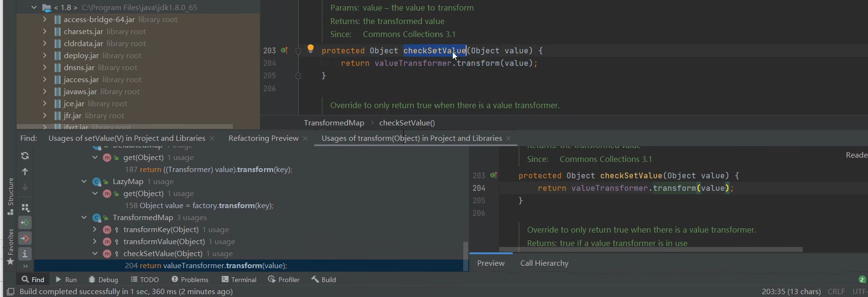Toggle the info (i) button in Find toolbar
Image resolution: width=868 pixels, height=297 pixels.
click(25, 253)
